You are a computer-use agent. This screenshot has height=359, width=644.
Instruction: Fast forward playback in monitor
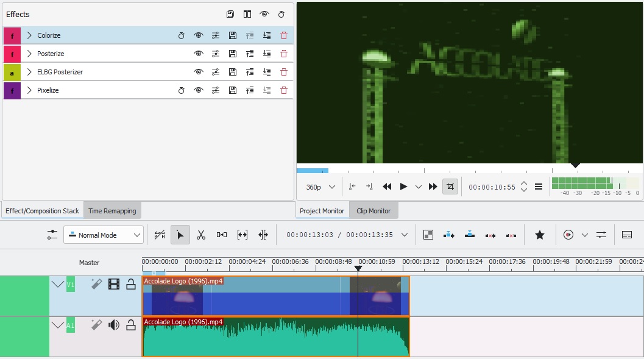click(x=433, y=187)
